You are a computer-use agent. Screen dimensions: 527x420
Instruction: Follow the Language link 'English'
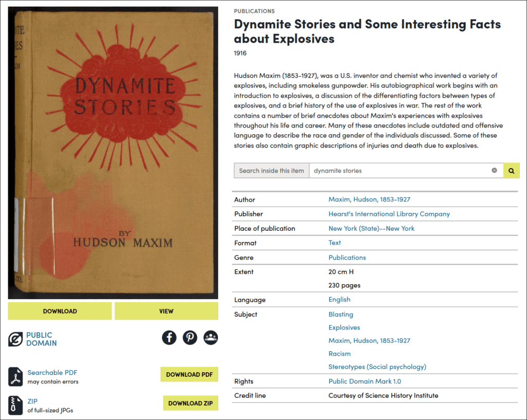(x=340, y=300)
